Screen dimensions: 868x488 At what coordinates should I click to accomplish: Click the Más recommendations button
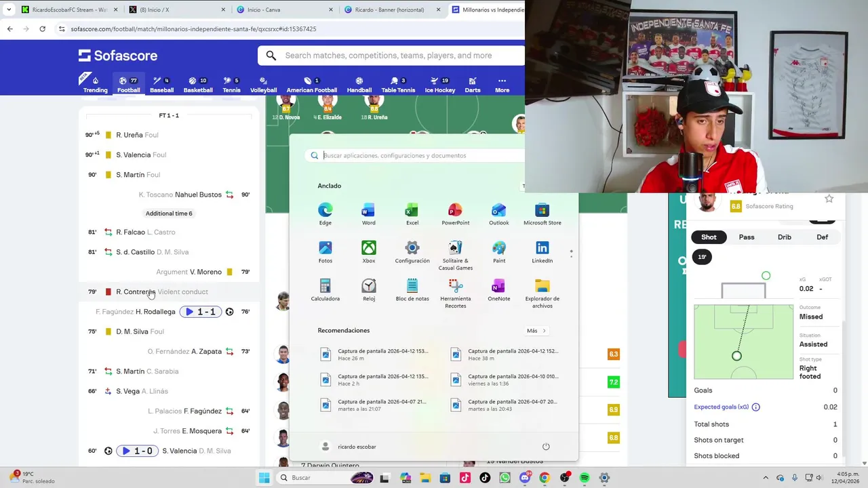click(x=536, y=331)
